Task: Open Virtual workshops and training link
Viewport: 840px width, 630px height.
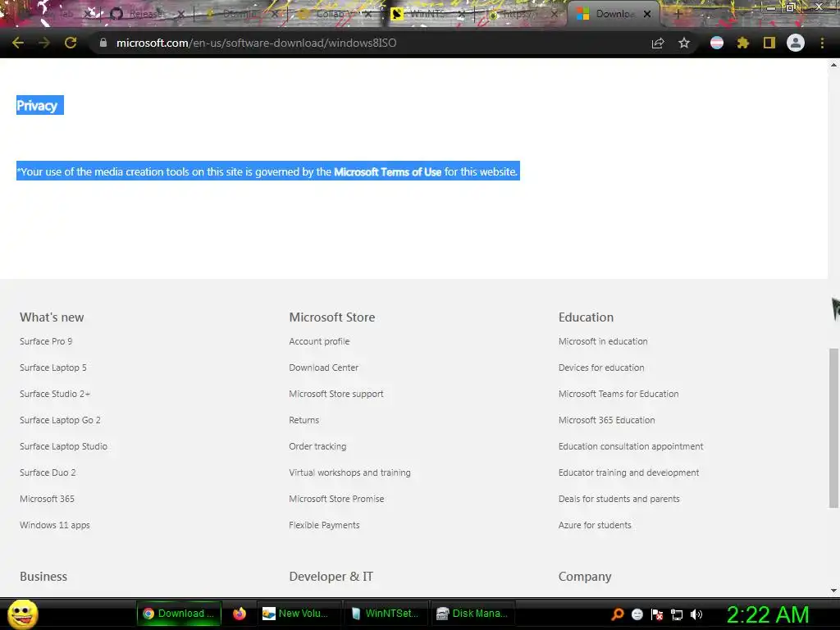Action: (x=349, y=472)
